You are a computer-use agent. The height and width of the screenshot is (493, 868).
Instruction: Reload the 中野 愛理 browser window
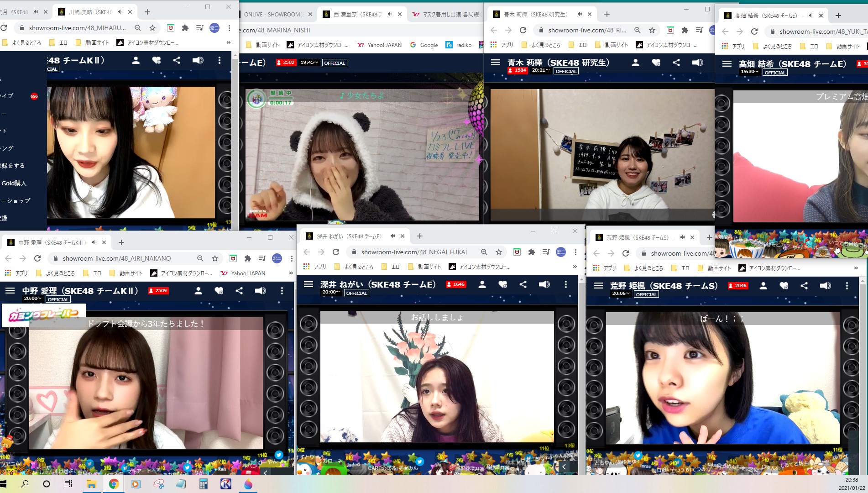click(x=37, y=258)
